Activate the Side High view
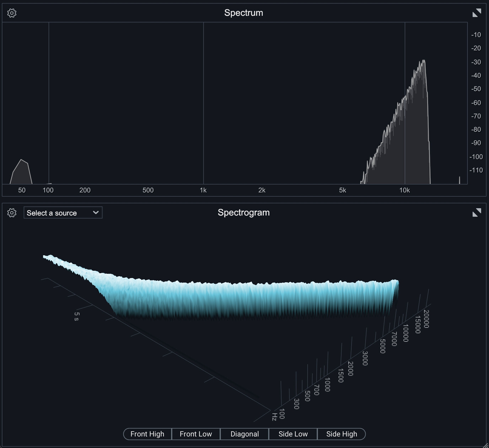 [342, 434]
